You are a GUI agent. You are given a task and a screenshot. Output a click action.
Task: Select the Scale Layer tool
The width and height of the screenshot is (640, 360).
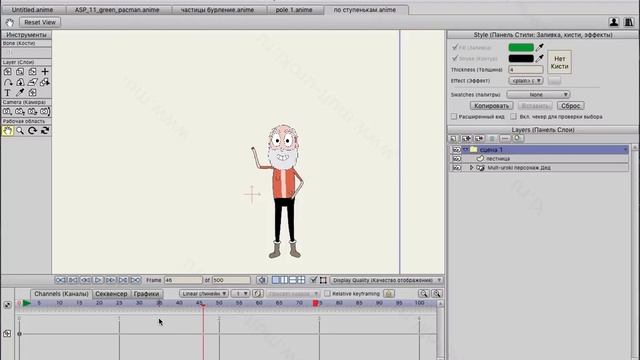point(20,71)
